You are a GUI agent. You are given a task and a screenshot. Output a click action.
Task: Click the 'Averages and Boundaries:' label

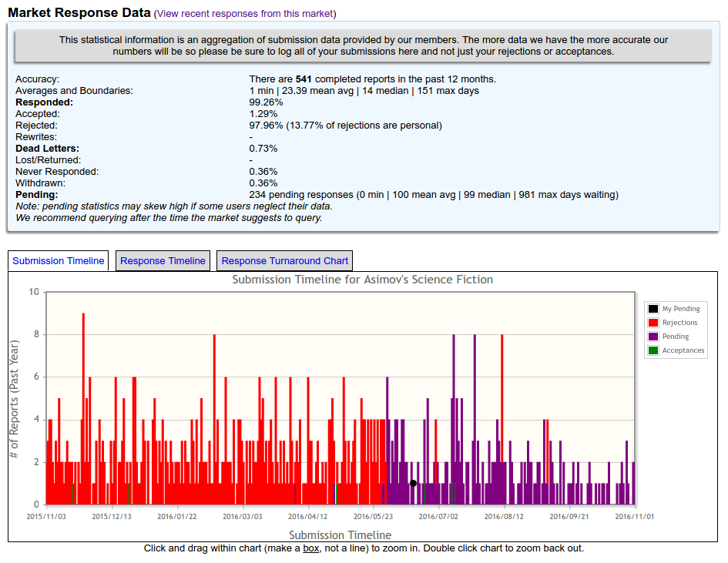(74, 91)
